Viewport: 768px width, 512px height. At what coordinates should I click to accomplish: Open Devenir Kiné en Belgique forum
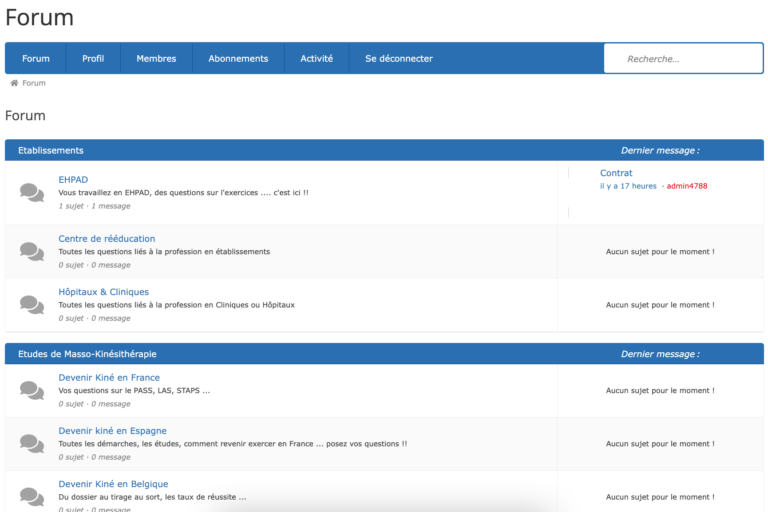point(113,484)
